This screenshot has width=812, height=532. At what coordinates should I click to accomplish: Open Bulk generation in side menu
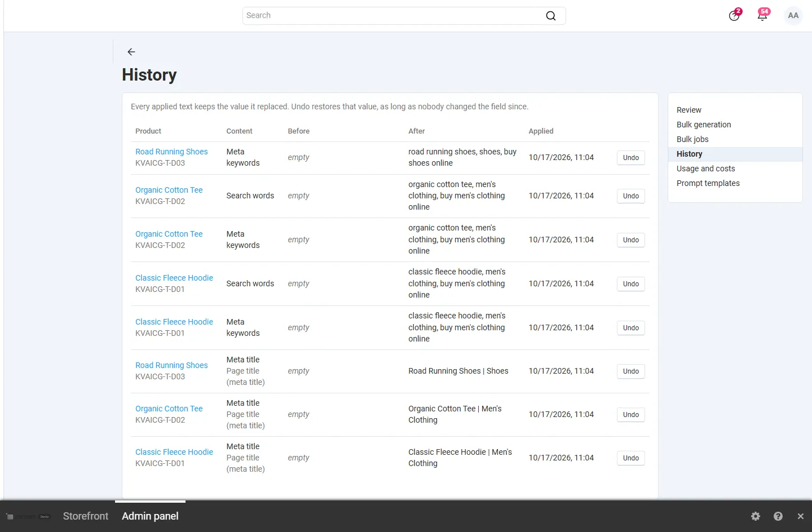(704, 125)
